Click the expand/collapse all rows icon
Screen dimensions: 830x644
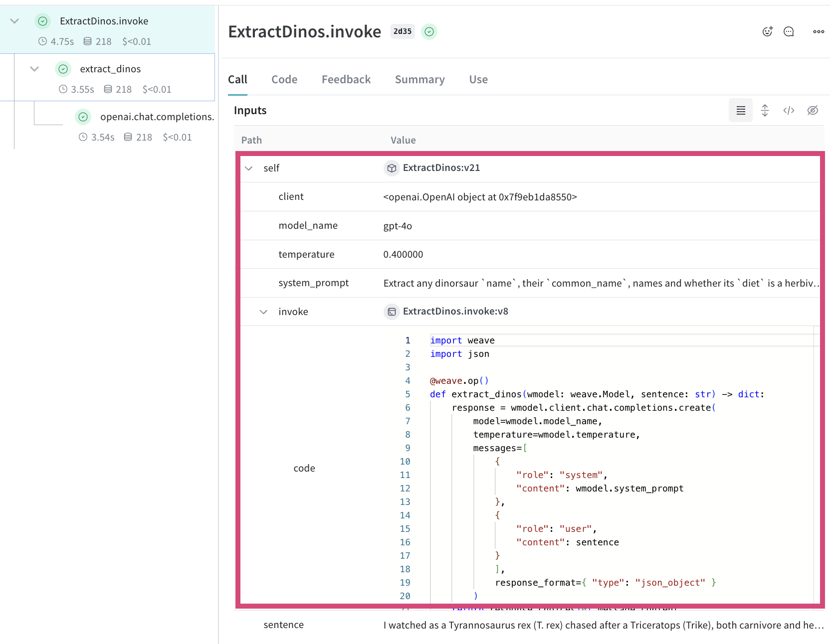click(765, 110)
